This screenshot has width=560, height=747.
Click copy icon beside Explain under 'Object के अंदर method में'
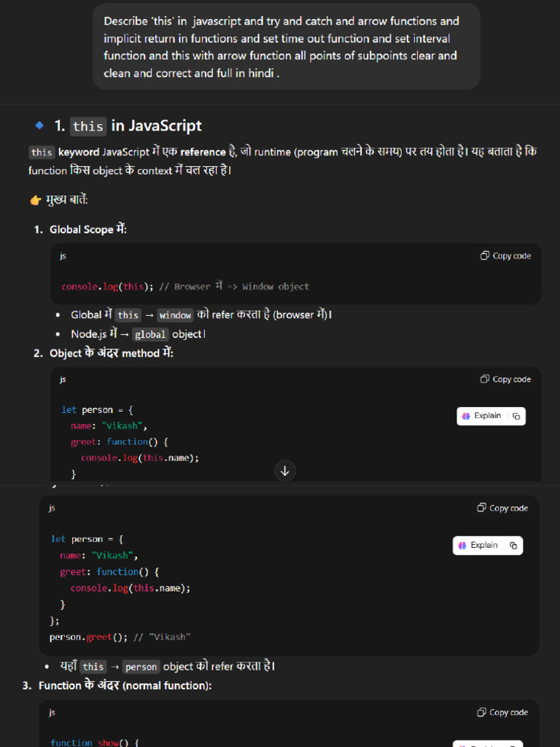tap(517, 416)
